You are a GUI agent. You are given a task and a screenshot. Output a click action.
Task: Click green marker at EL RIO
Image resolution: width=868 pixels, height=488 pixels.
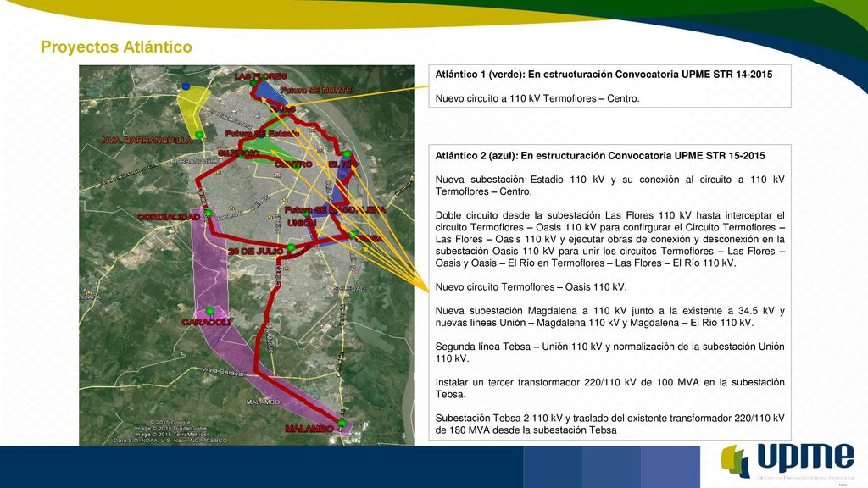pyautogui.click(x=347, y=154)
